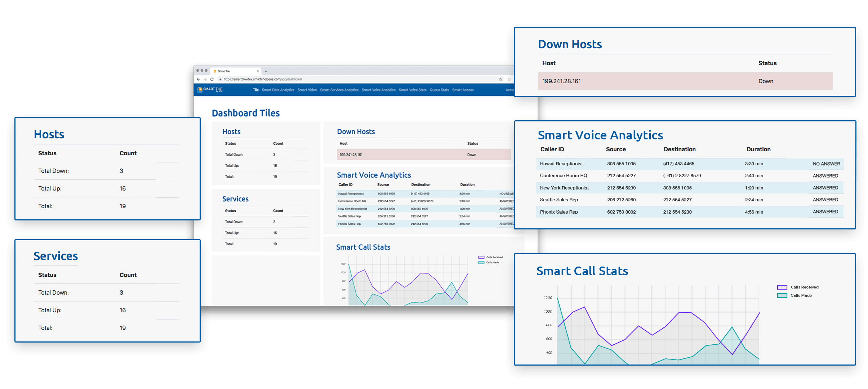This screenshot has width=868, height=389.
Task: Click Calls Made legend swatch
Action: pyautogui.click(x=782, y=295)
